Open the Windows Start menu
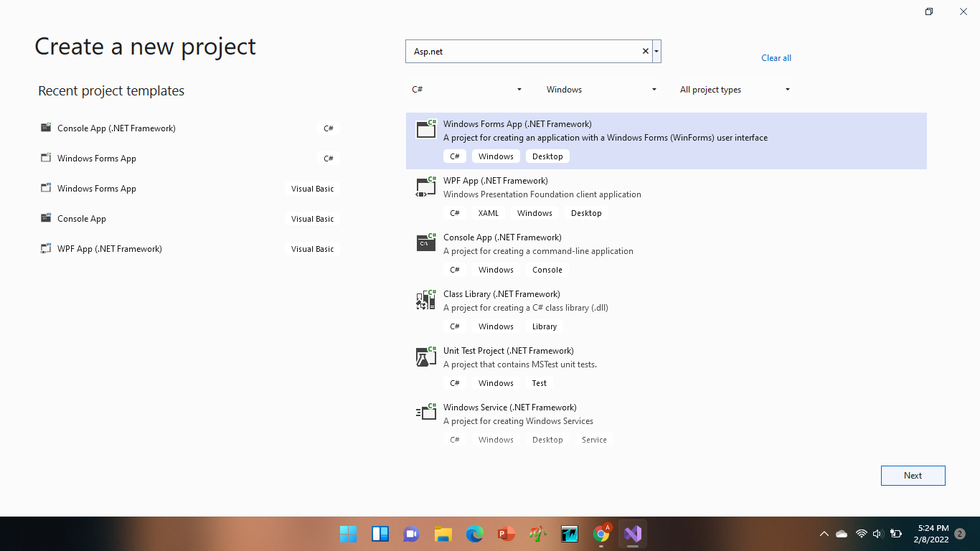This screenshot has height=551, width=980. (348, 534)
